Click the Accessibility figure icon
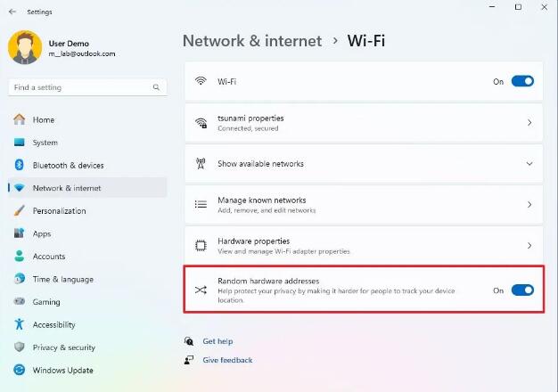The width and height of the screenshot is (558, 392). (19, 325)
